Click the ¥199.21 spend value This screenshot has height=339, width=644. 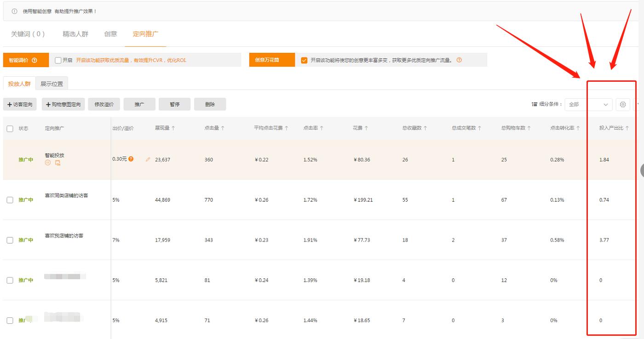click(x=363, y=200)
